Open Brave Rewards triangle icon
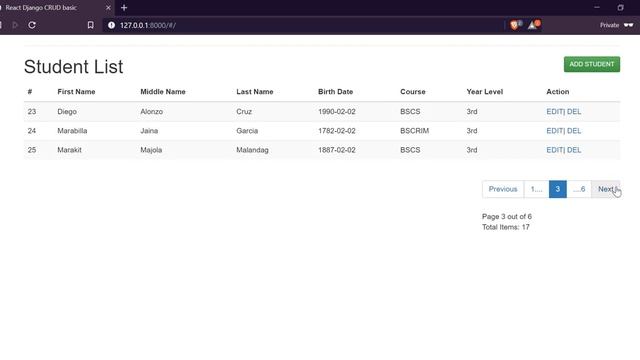Image resolution: width=640 pixels, height=360 pixels. 533,25
